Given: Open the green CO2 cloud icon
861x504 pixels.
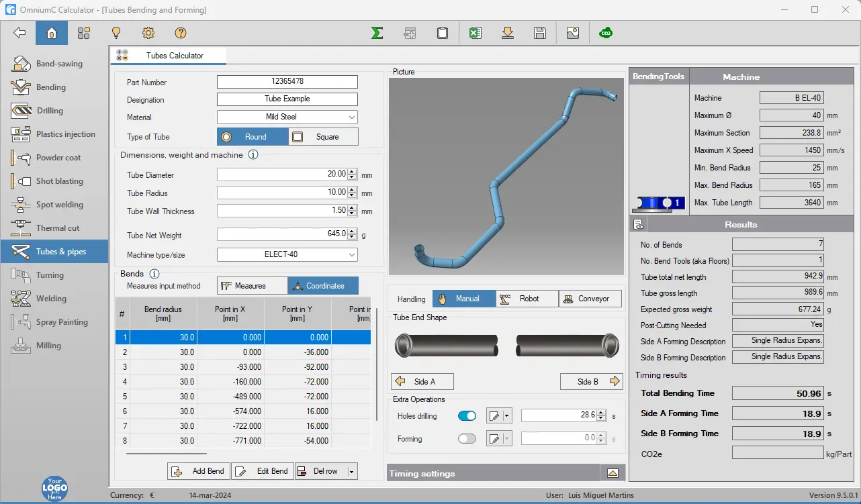Looking at the screenshot, I should click(606, 33).
